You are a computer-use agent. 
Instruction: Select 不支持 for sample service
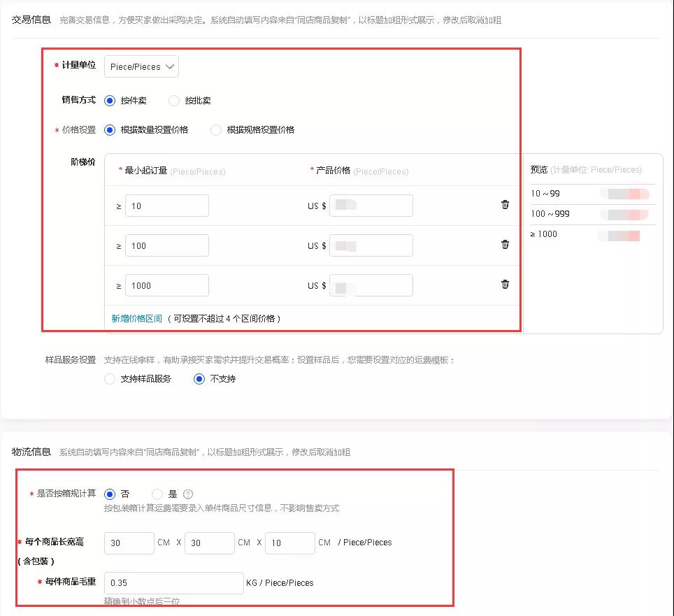pyautogui.click(x=199, y=378)
